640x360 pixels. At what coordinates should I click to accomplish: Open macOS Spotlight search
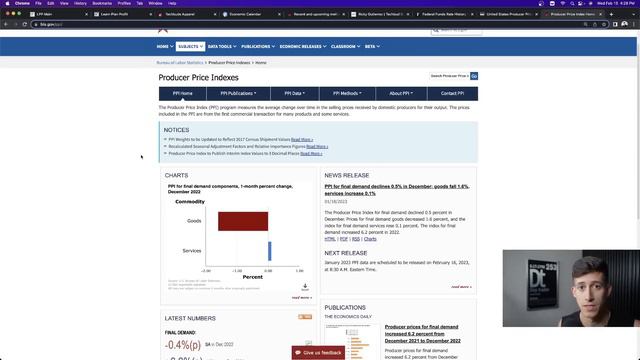coord(572,3)
